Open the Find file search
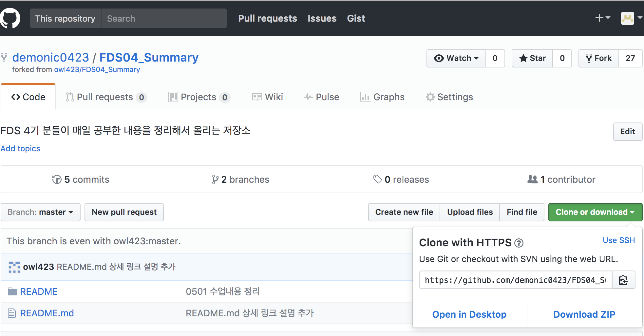The height and width of the screenshot is (336, 644). (522, 212)
